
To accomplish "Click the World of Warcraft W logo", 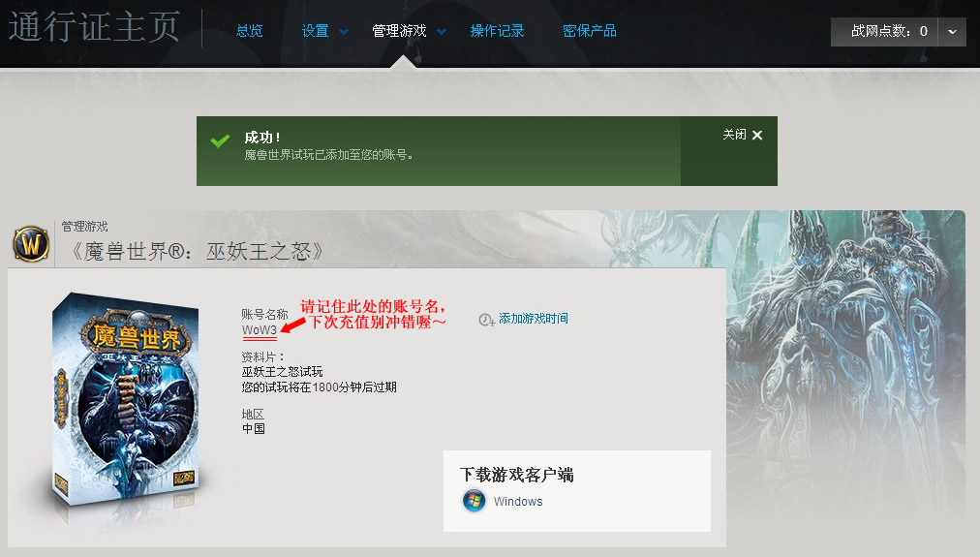I will [x=31, y=244].
